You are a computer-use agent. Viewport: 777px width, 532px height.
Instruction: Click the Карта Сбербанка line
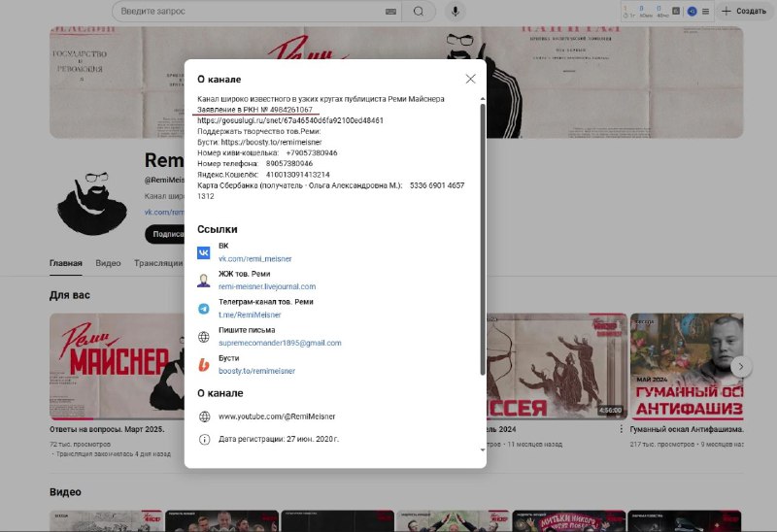pyautogui.click(x=330, y=190)
